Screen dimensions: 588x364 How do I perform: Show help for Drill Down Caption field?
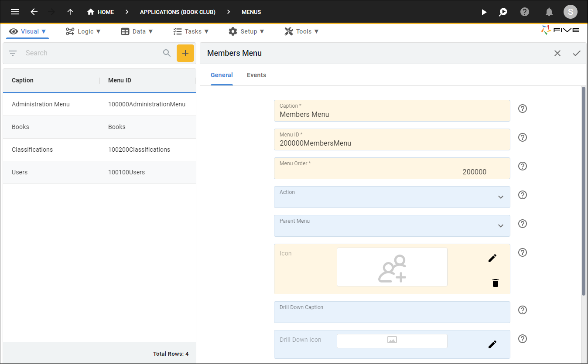(523, 310)
